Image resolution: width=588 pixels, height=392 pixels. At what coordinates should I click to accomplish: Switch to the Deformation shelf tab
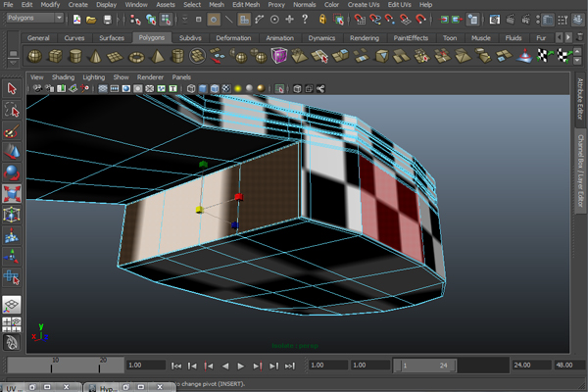click(233, 38)
